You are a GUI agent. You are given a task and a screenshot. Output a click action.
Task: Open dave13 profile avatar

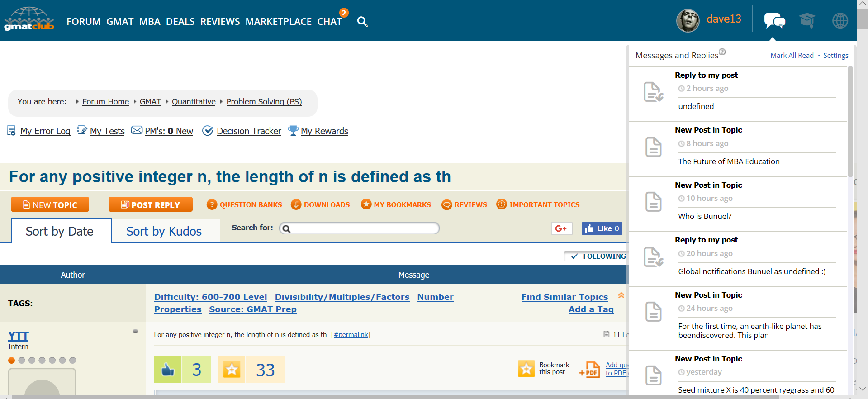pos(688,20)
